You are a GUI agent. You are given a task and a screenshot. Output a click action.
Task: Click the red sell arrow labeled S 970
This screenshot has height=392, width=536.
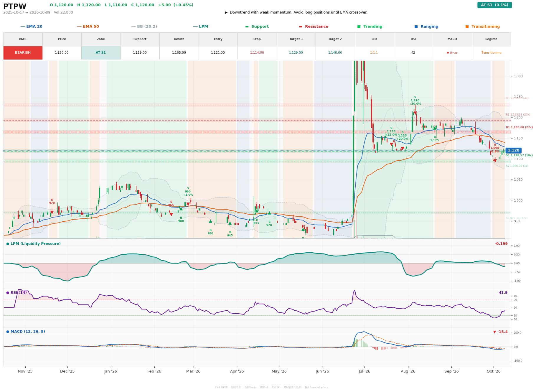pos(52,212)
